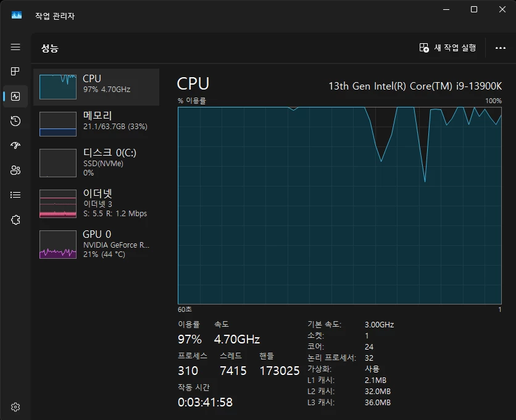
Task: Click the S: 5.5 R: 1.2 Mbps text
Action: point(115,214)
